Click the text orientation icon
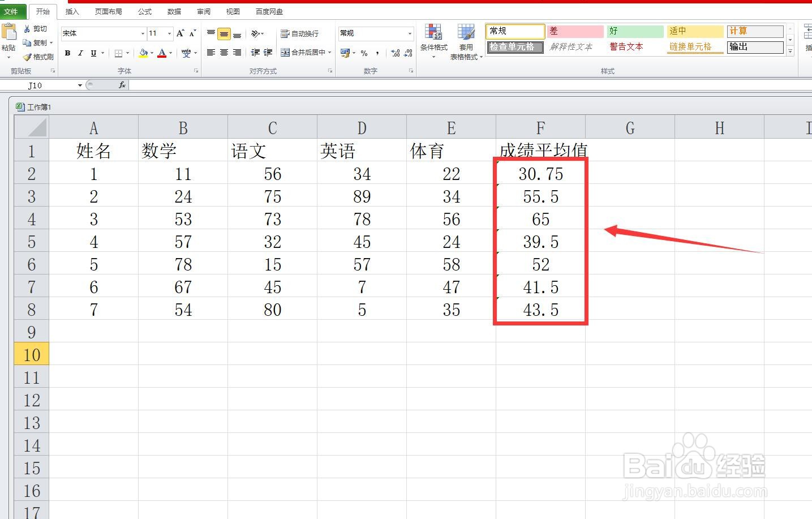The image size is (812, 519). click(x=256, y=34)
